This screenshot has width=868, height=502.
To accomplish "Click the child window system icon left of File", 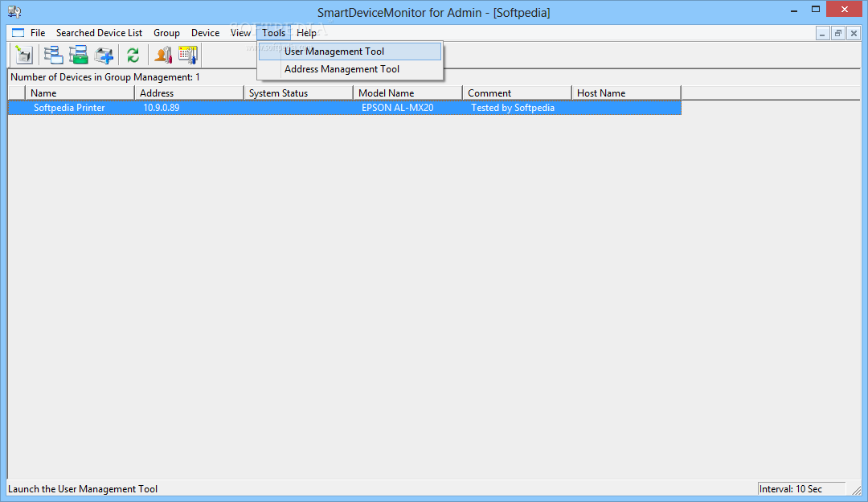I will click(18, 33).
